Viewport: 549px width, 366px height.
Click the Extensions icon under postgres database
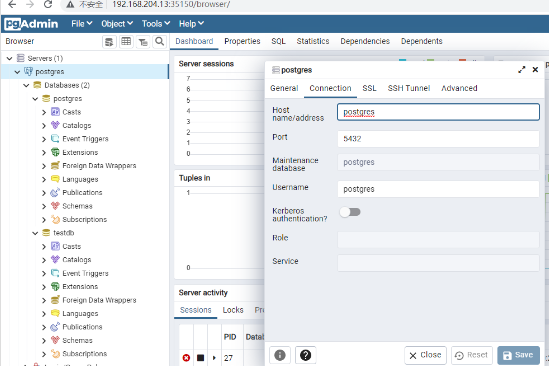pyautogui.click(x=55, y=152)
